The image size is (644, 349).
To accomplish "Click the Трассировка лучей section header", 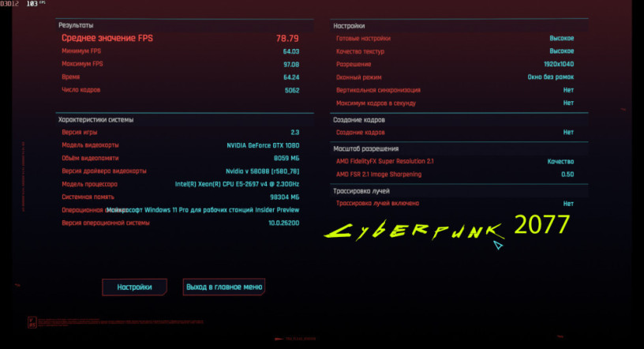I will point(361,191).
